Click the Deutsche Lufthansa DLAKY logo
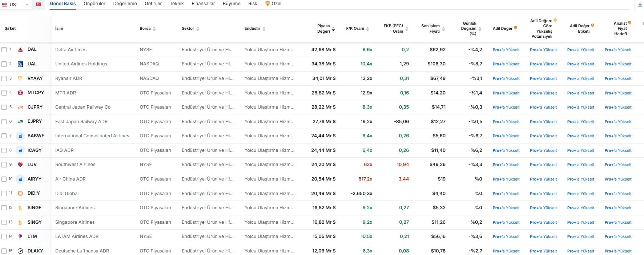 (x=20, y=251)
